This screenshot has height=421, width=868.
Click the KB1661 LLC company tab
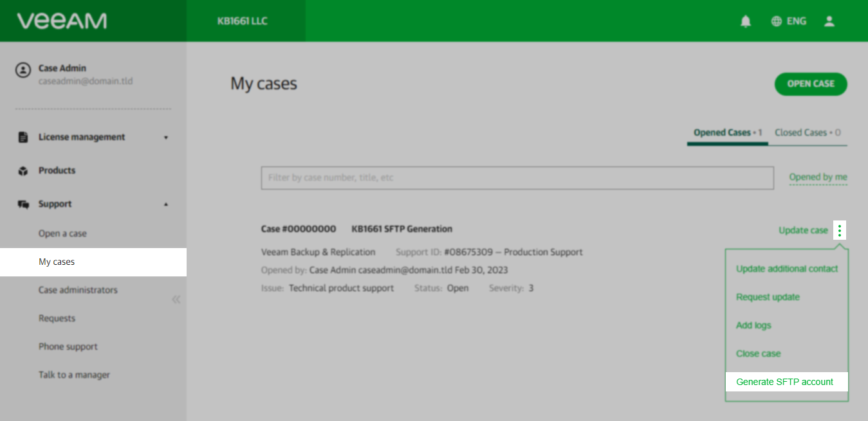[246, 21]
